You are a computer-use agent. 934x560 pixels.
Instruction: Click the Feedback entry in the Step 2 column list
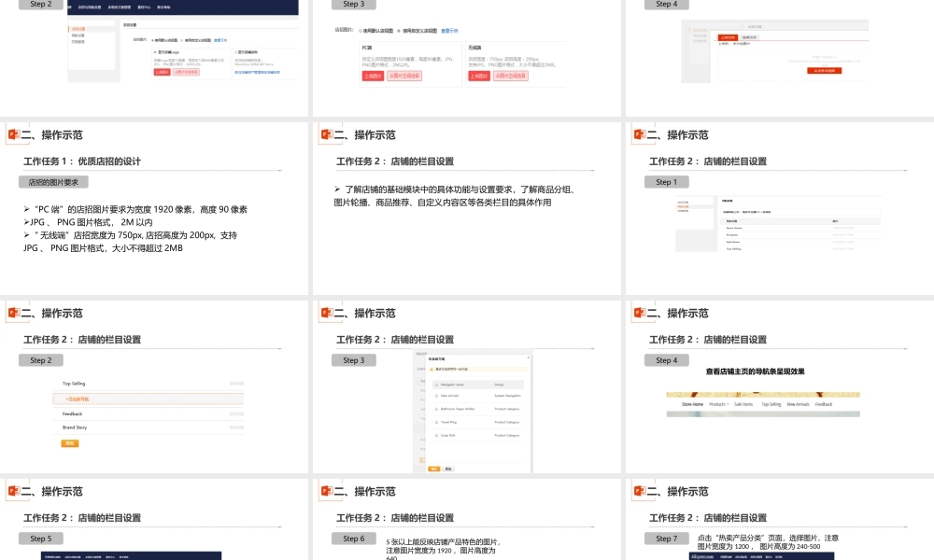[73, 413]
